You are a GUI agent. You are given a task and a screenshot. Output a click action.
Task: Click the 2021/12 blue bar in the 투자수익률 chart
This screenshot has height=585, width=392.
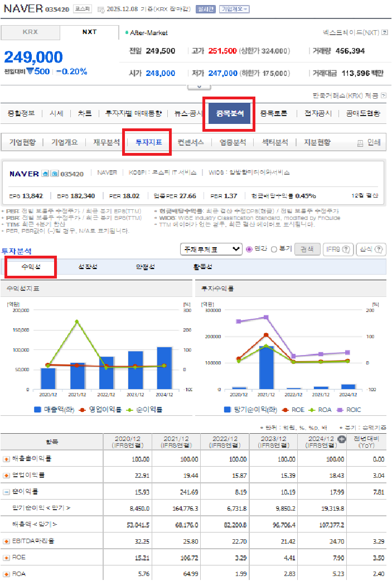point(266,367)
